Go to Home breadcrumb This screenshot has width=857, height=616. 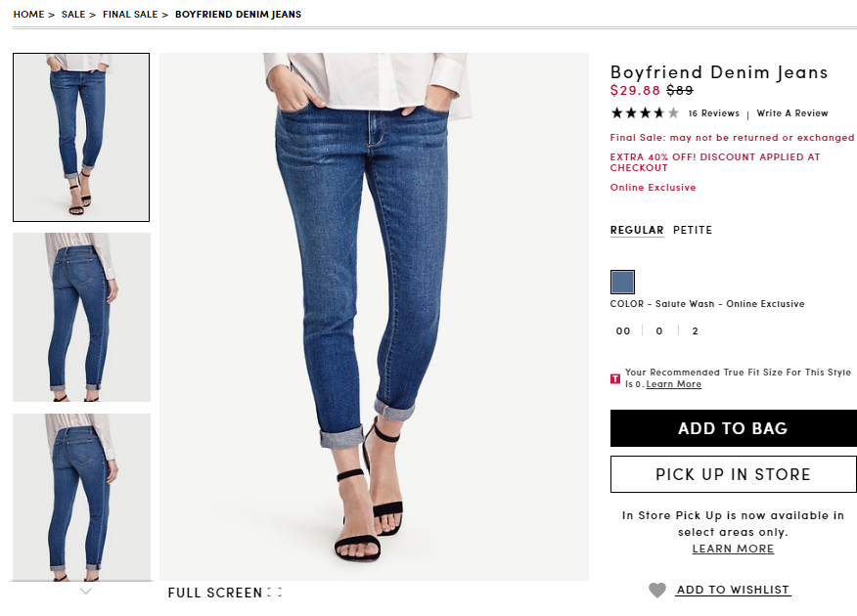tap(29, 15)
